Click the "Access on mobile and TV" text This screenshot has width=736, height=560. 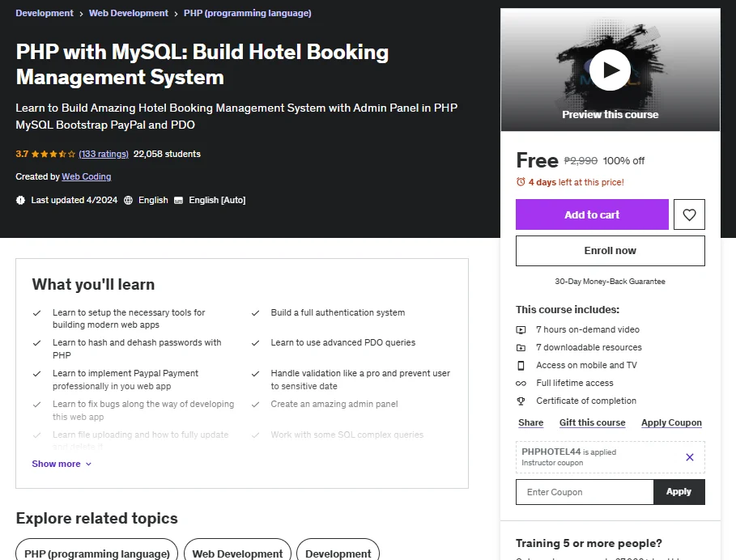(x=586, y=365)
